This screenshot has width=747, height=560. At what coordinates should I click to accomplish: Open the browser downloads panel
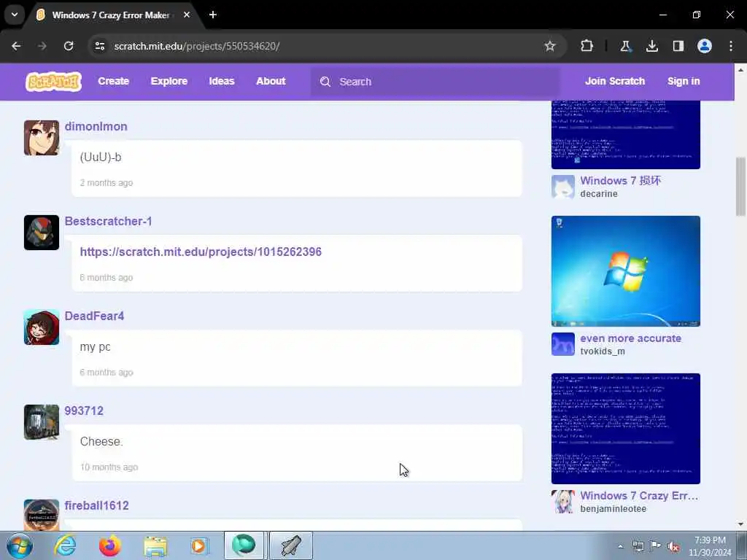click(651, 46)
